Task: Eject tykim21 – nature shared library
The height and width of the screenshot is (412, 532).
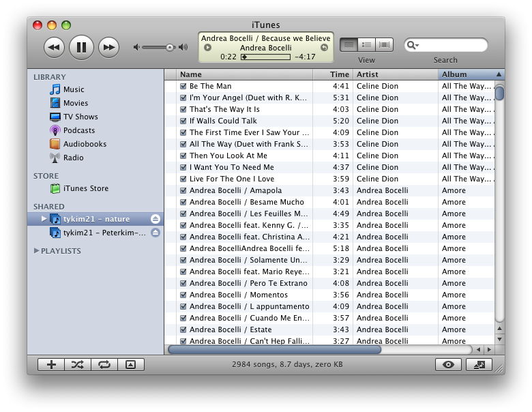Action: click(156, 219)
